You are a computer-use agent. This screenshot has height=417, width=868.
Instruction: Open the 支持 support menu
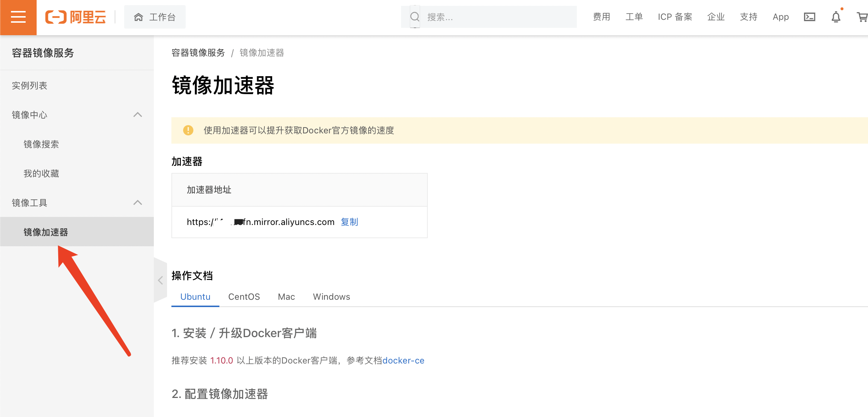[x=749, y=17]
